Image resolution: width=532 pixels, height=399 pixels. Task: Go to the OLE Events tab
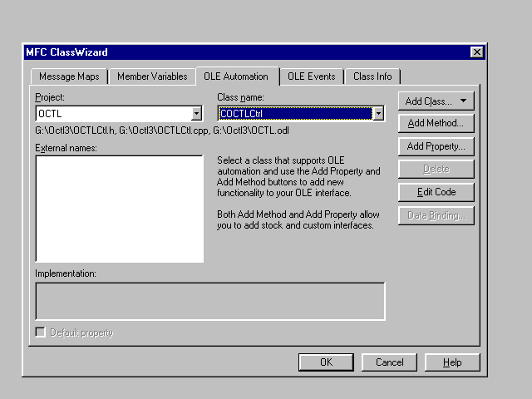[x=311, y=76]
